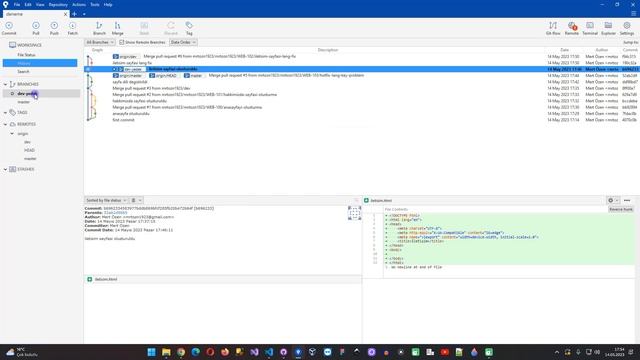640x360 pixels.
Task: Open the All Branches dropdown
Action: pos(100,42)
